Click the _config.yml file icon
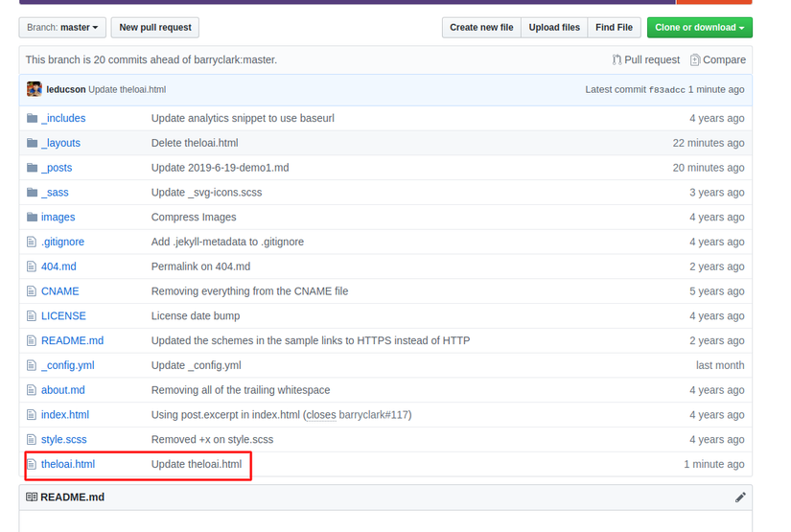Viewport: 791px width, 532px height. pos(32,365)
